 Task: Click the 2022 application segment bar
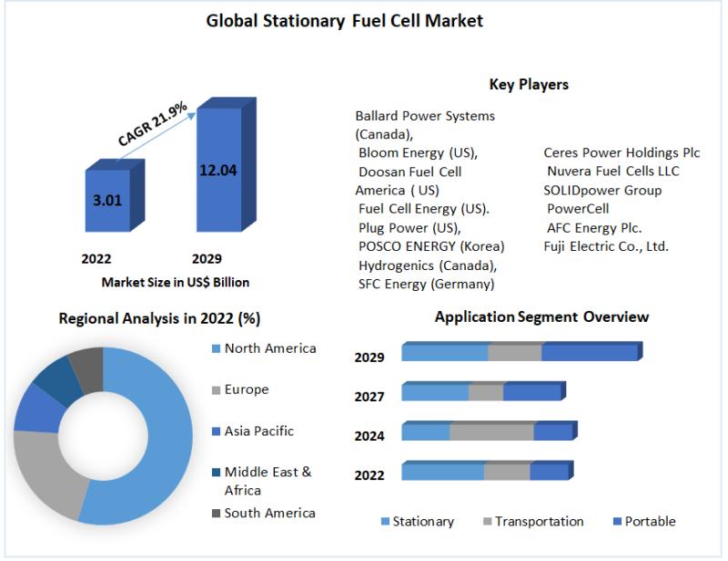488,470
